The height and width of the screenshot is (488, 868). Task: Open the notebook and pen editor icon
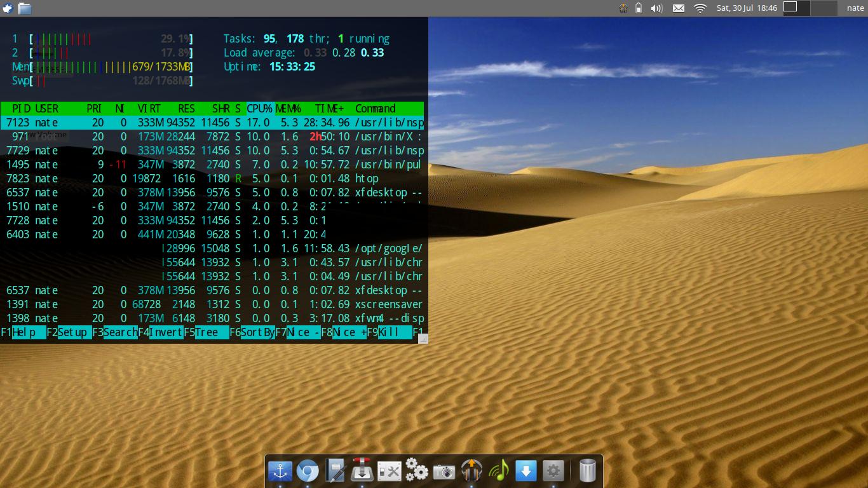click(335, 471)
